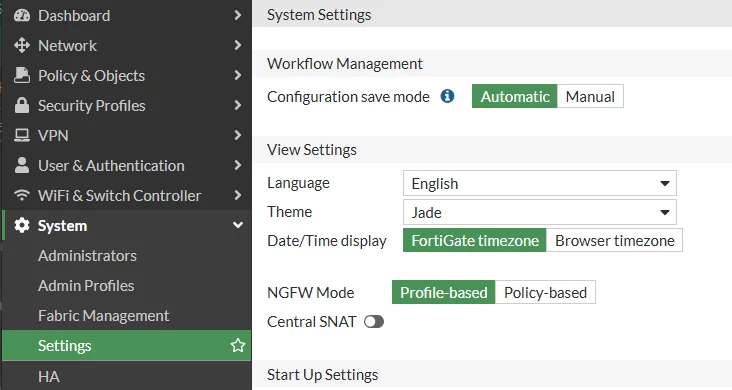Open User & Authentication menu item
This screenshot has height=390, width=732.
[127, 165]
